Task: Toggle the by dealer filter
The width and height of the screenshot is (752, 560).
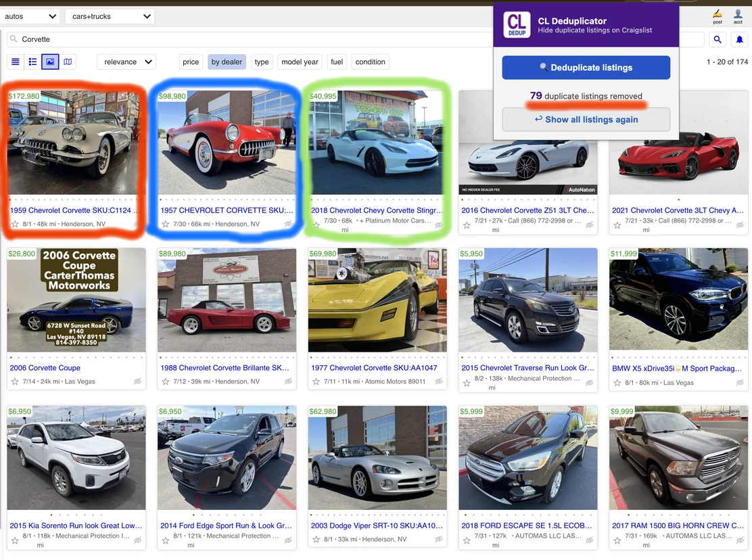Action: [227, 62]
